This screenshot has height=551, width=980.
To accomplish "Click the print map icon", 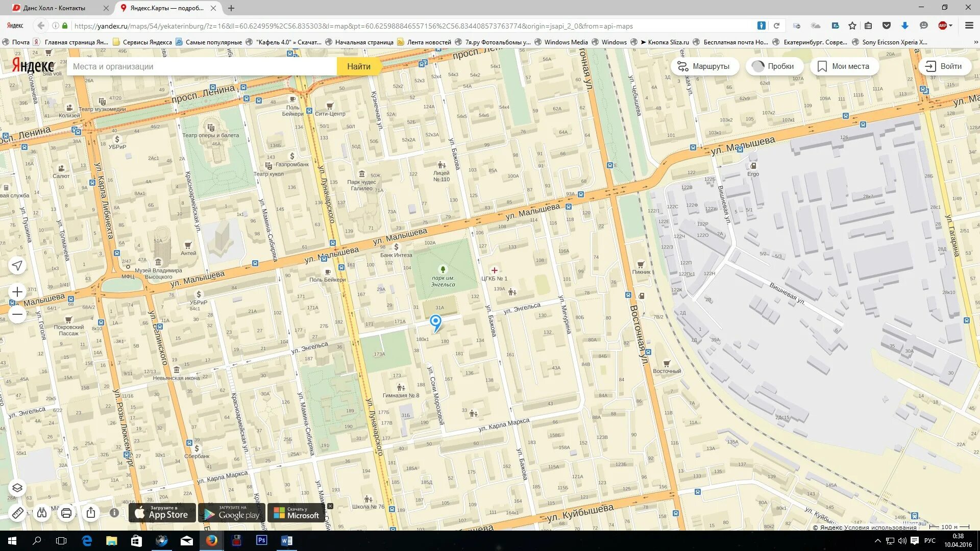I will click(66, 513).
